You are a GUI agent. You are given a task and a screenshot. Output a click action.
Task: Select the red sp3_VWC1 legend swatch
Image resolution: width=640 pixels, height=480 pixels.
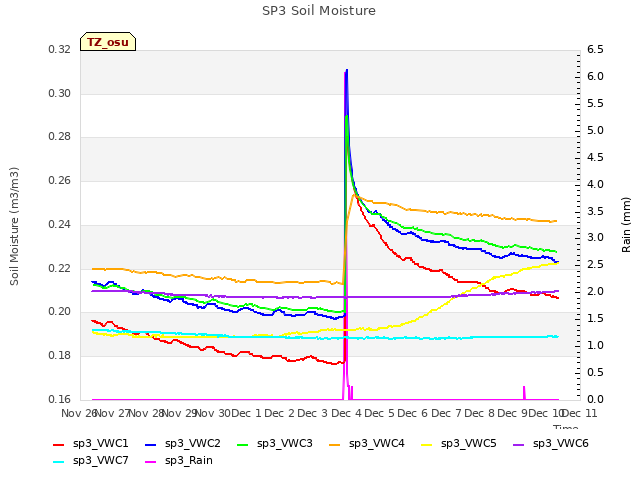pos(59,444)
